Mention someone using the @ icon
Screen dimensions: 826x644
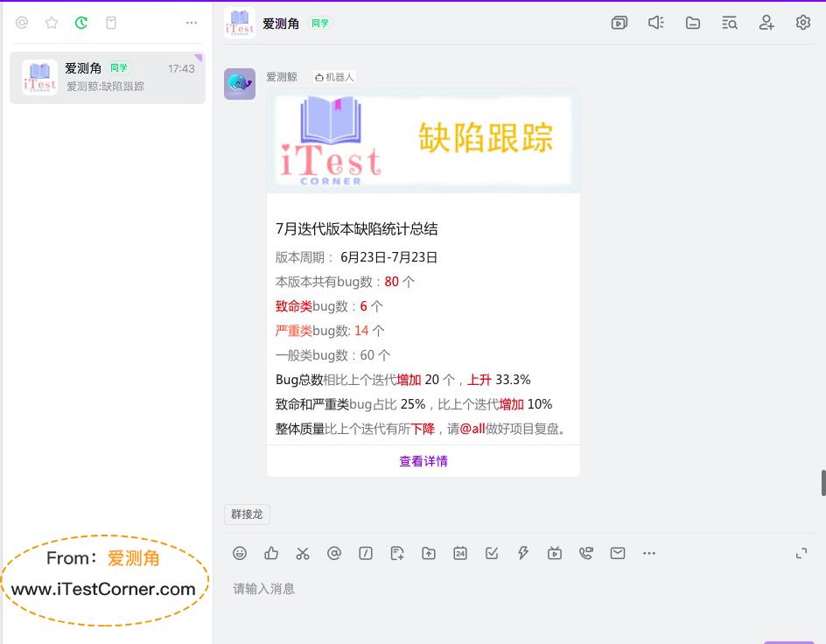334,553
